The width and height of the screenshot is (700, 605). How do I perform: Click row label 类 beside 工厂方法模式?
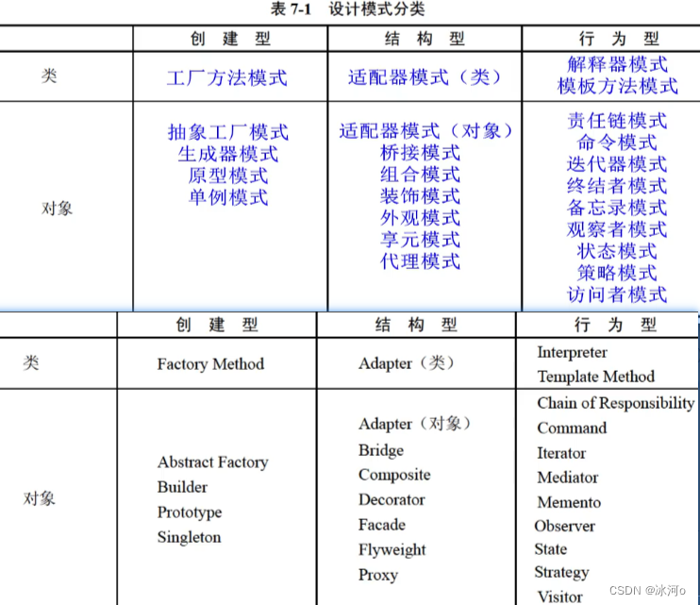[49, 76]
